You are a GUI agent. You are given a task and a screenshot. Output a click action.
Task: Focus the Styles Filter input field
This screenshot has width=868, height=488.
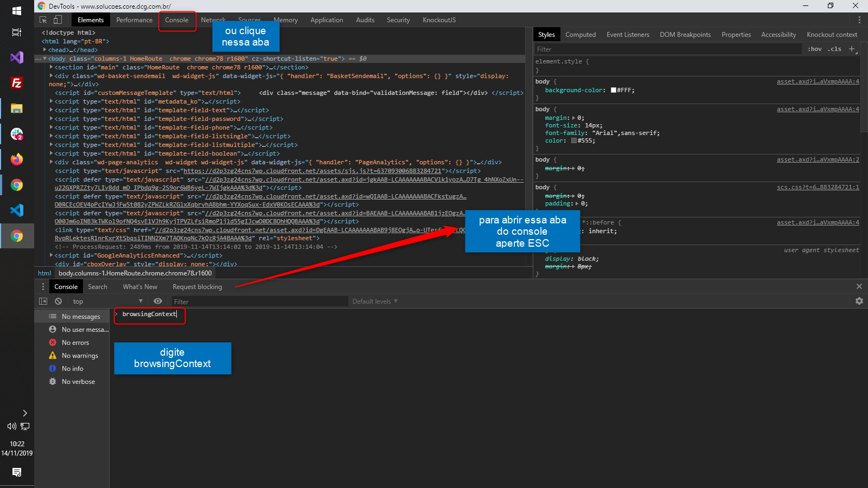click(x=668, y=49)
